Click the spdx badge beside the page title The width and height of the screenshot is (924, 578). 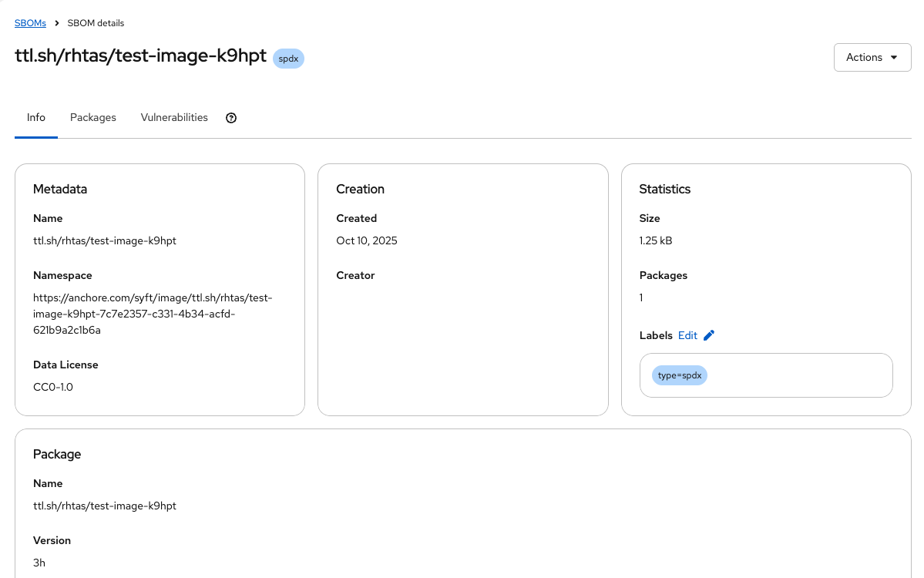point(289,59)
